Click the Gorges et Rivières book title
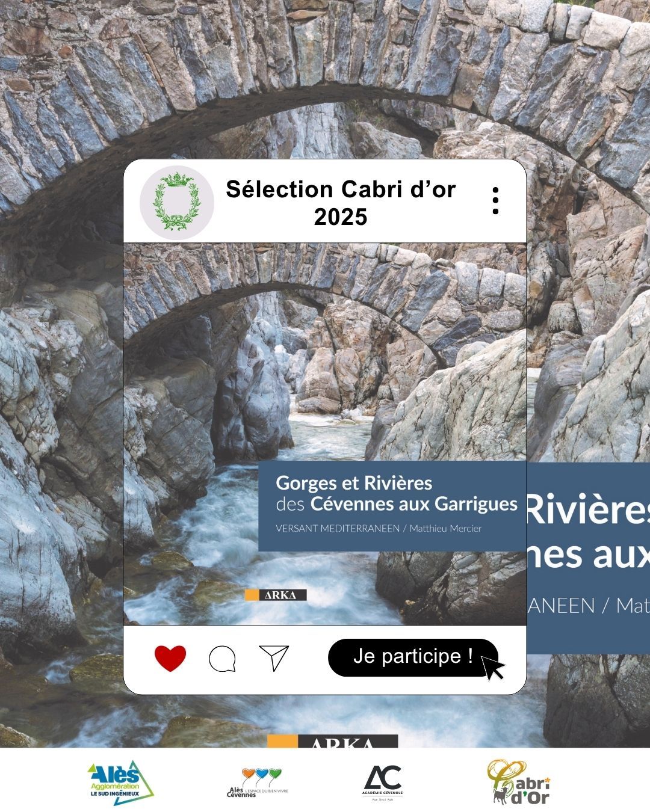 [354, 483]
